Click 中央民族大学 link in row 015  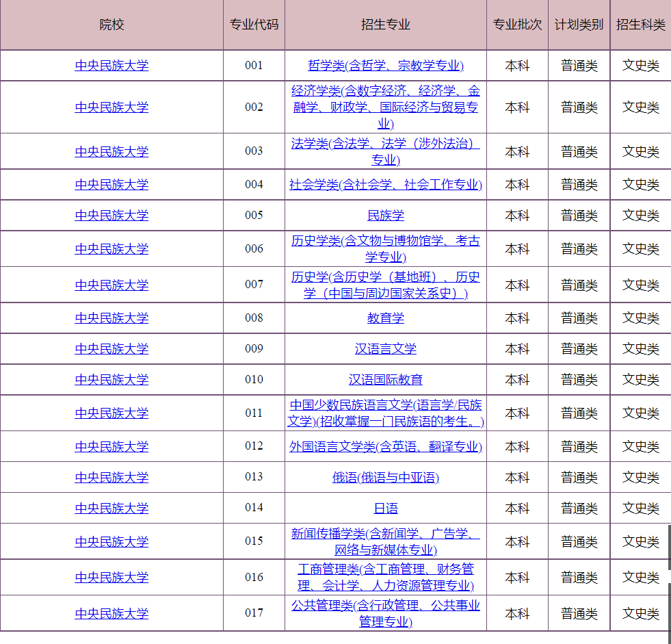[x=111, y=542]
